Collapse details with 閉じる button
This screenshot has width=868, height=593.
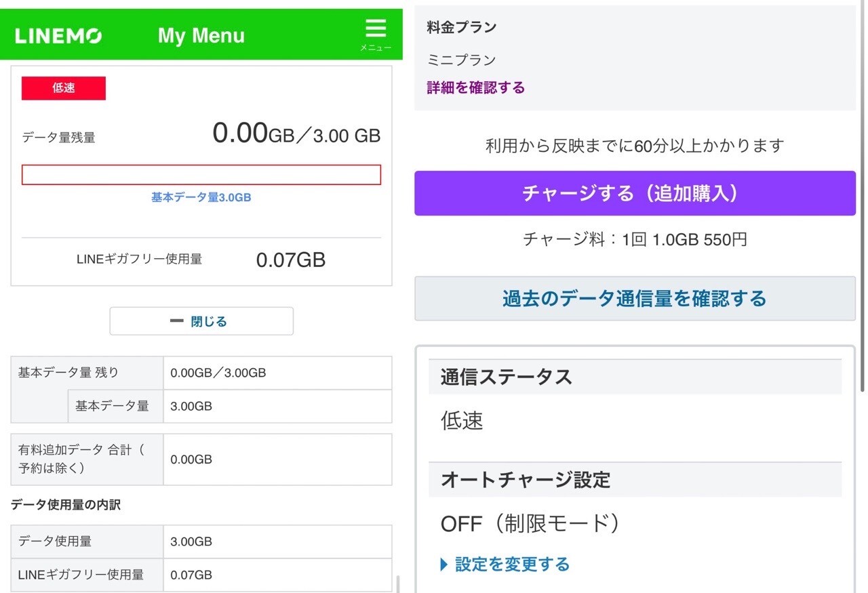(201, 321)
